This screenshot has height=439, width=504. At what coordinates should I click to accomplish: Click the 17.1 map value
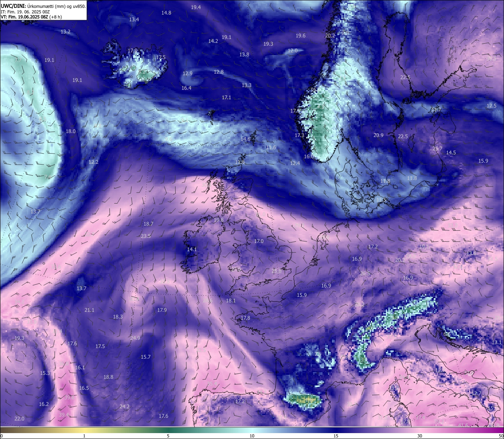tap(226, 98)
